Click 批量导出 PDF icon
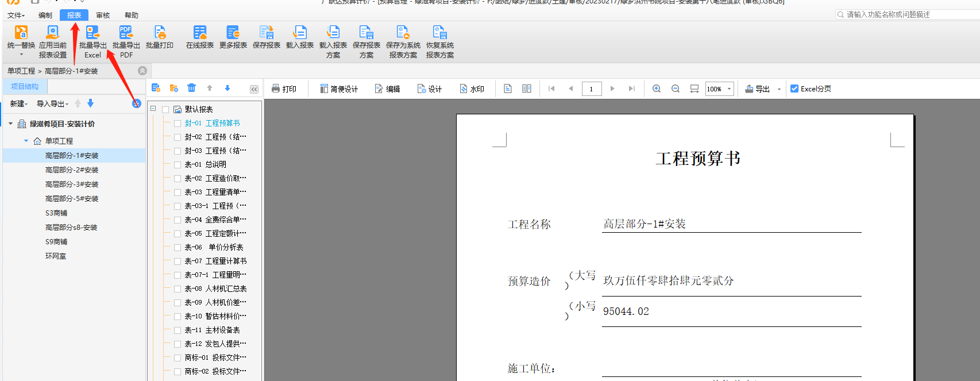The width and height of the screenshot is (980, 381). pyautogui.click(x=126, y=33)
